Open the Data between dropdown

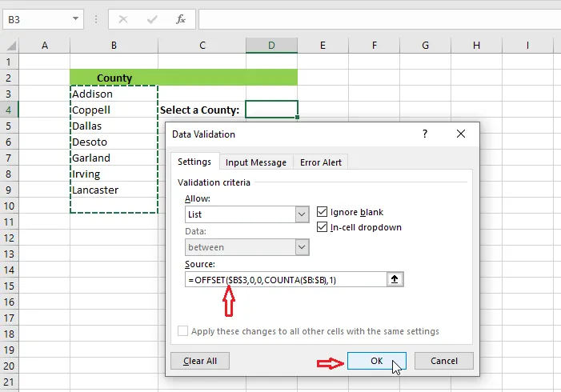(x=302, y=247)
